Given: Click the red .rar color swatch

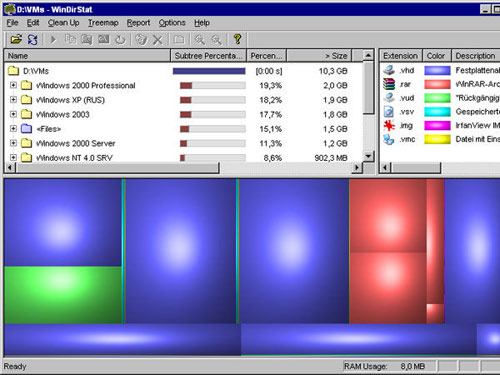Looking at the screenshot, I should point(437,84).
